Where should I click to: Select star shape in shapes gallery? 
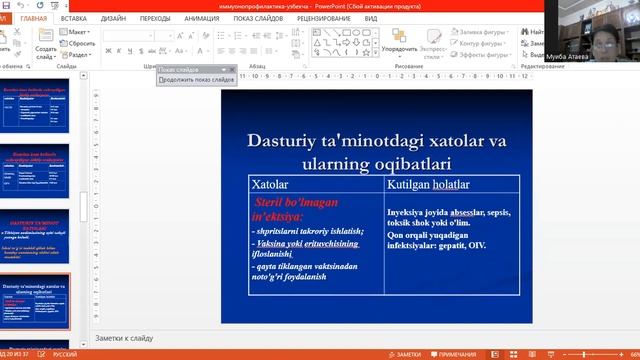[366, 52]
